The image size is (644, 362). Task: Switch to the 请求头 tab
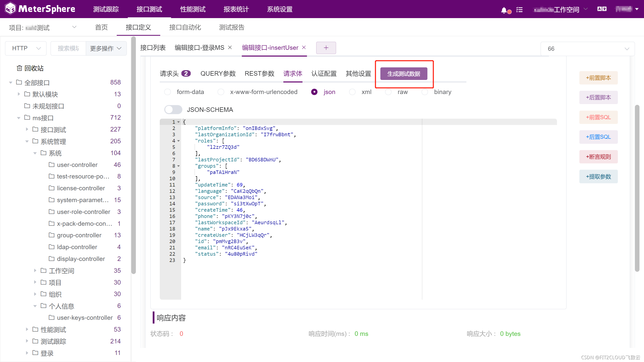169,74
